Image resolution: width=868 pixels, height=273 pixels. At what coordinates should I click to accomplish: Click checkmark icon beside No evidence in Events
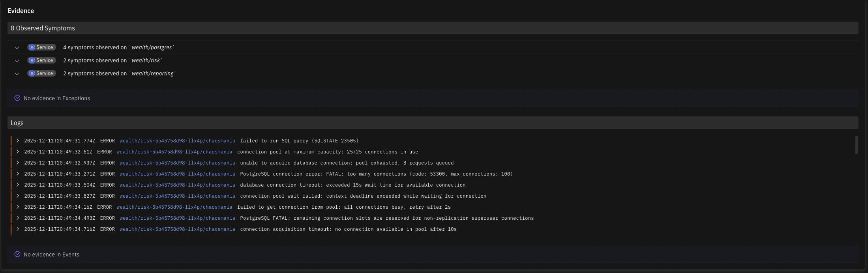click(x=17, y=254)
